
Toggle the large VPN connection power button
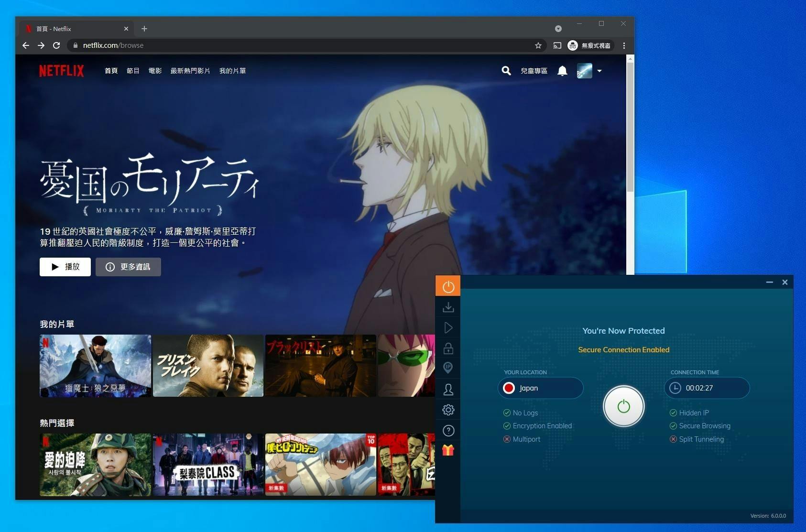pyautogui.click(x=623, y=406)
